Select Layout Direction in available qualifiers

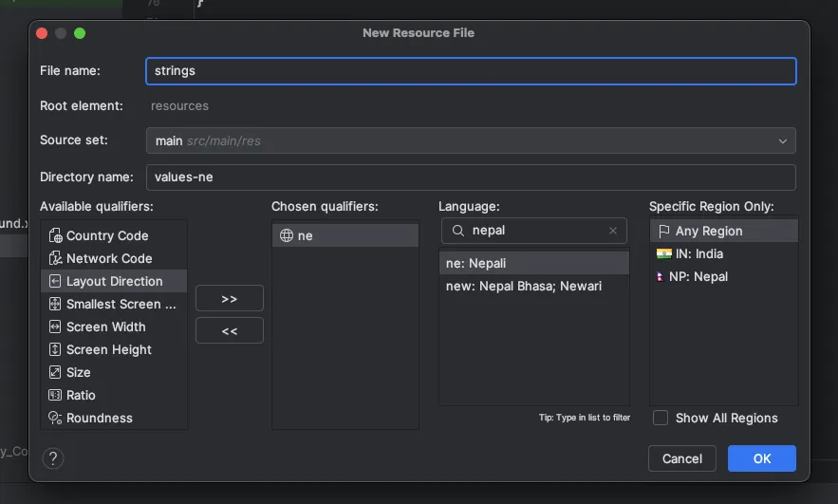pos(114,281)
